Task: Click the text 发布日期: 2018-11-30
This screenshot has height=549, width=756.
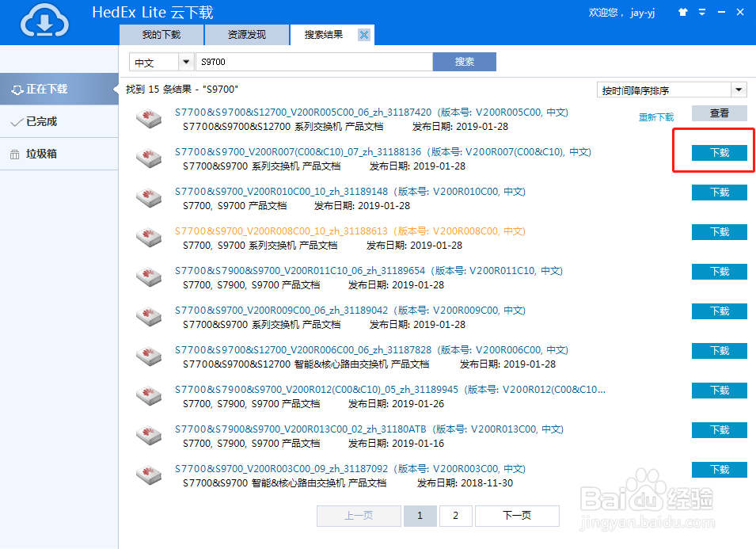Action: [x=465, y=483]
